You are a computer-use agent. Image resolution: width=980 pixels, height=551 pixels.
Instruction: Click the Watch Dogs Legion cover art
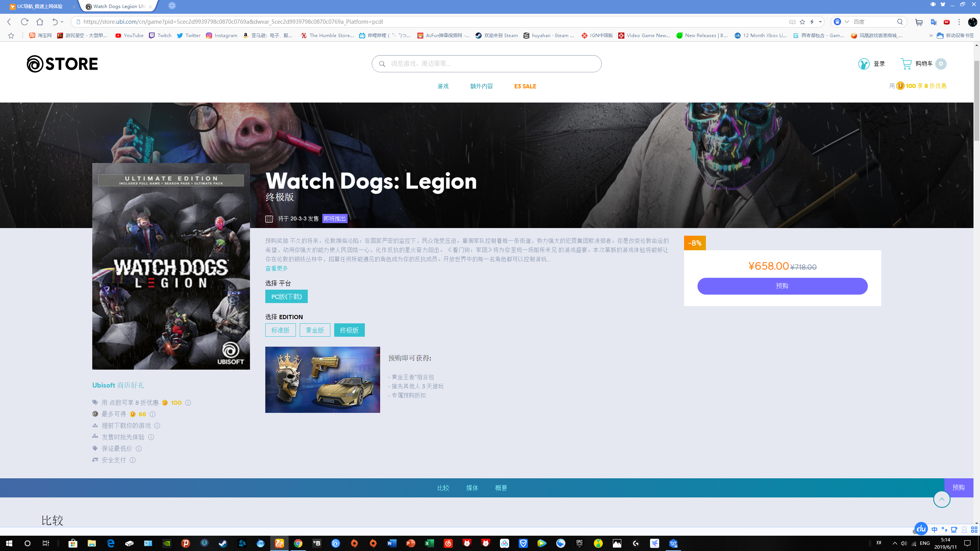171,266
